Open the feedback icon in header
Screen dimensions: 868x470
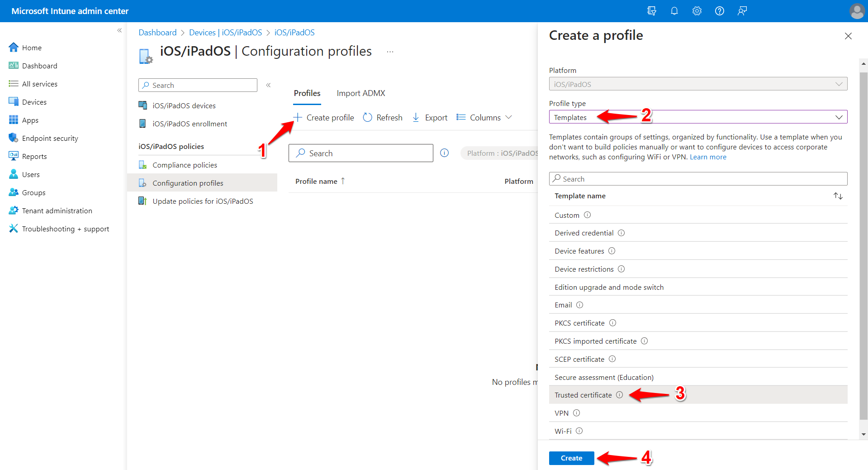(742, 11)
